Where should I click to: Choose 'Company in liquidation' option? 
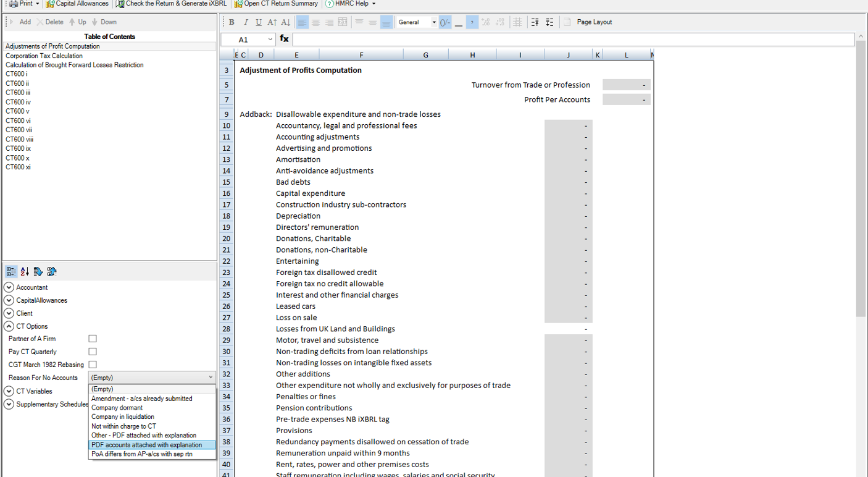coord(152,417)
